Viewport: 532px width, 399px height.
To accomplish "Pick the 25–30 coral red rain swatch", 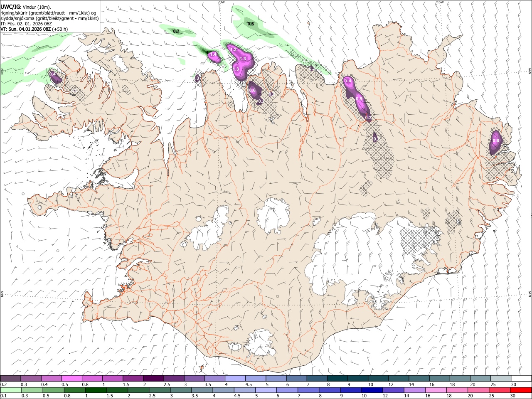I will (x=499, y=390).
